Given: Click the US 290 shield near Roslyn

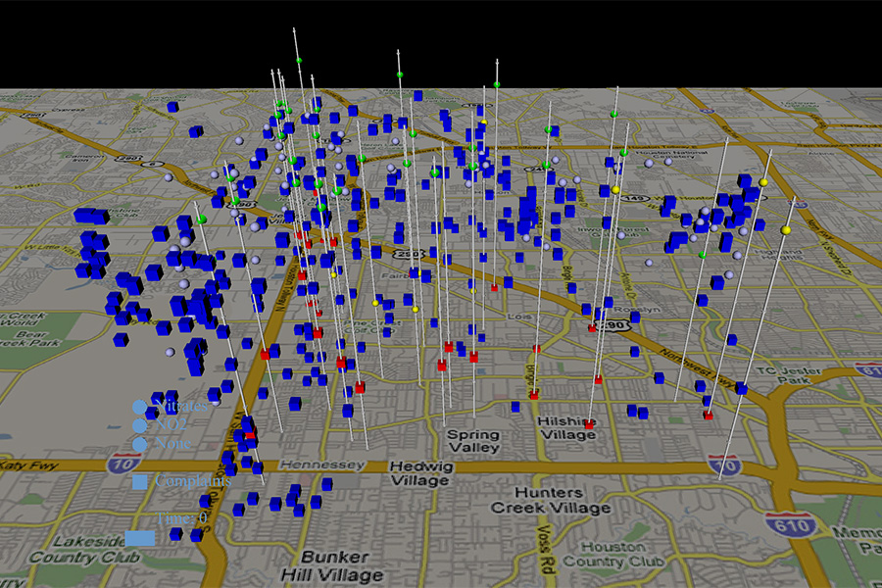Looking at the screenshot, I should [612, 324].
